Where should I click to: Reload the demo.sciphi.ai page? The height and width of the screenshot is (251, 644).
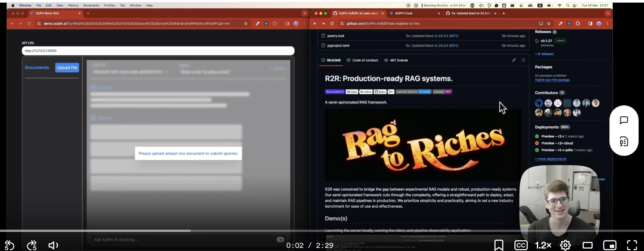click(x=29, y=24)
